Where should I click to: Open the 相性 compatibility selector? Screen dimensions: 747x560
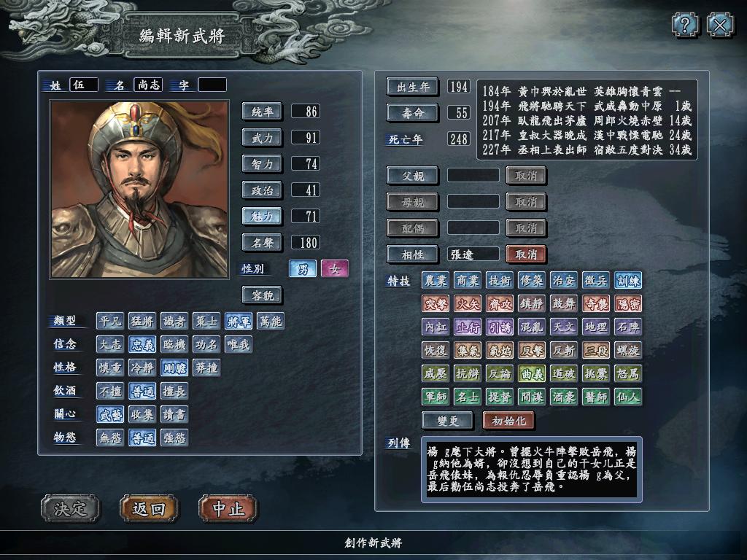coord(412,254)
